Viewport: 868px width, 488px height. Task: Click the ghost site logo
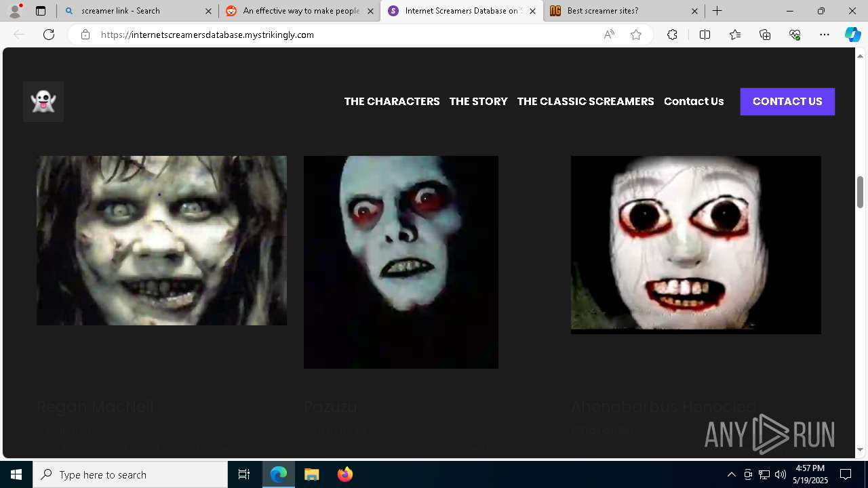tap(43, 102)
